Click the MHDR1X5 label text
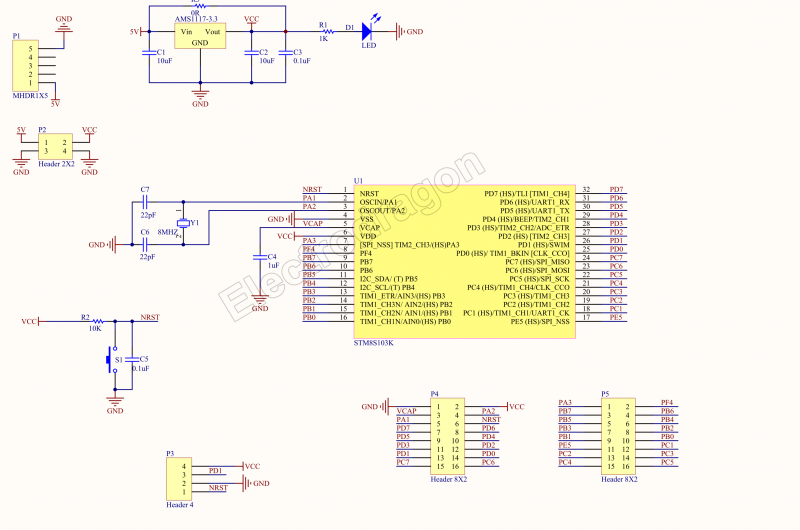Image resolution: width=800 pixels, height=530 pixels. point(30,95)
